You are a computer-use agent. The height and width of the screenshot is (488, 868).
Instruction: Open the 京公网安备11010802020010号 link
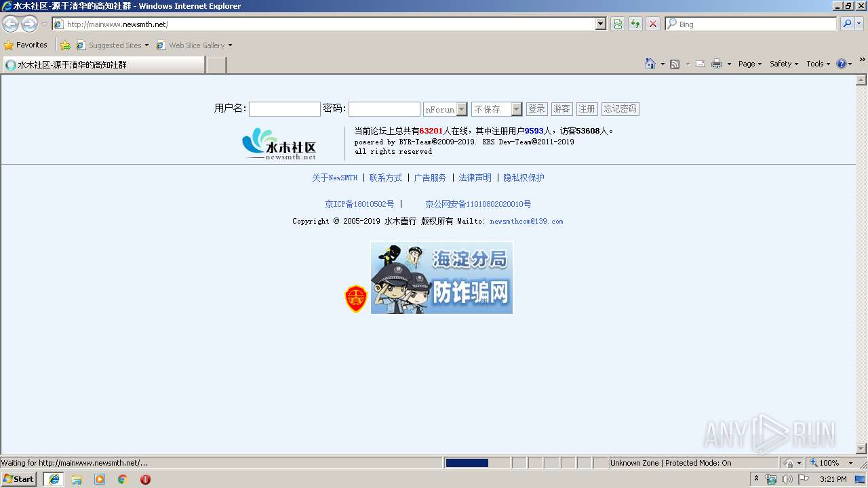click(x=478, y=204)
